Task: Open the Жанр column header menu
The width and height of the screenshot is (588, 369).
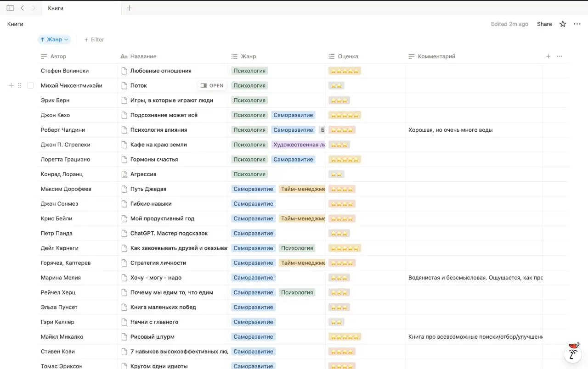Action: tap(243, 56)
